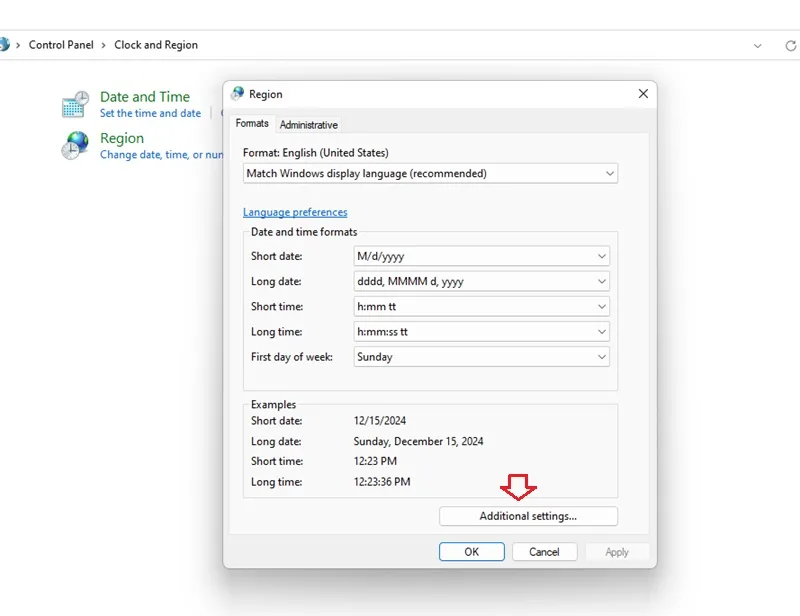The width and height of the screenshot is (800, 616).
Task: Open the Short date format dropdown
Action: (x=481, y=256)
